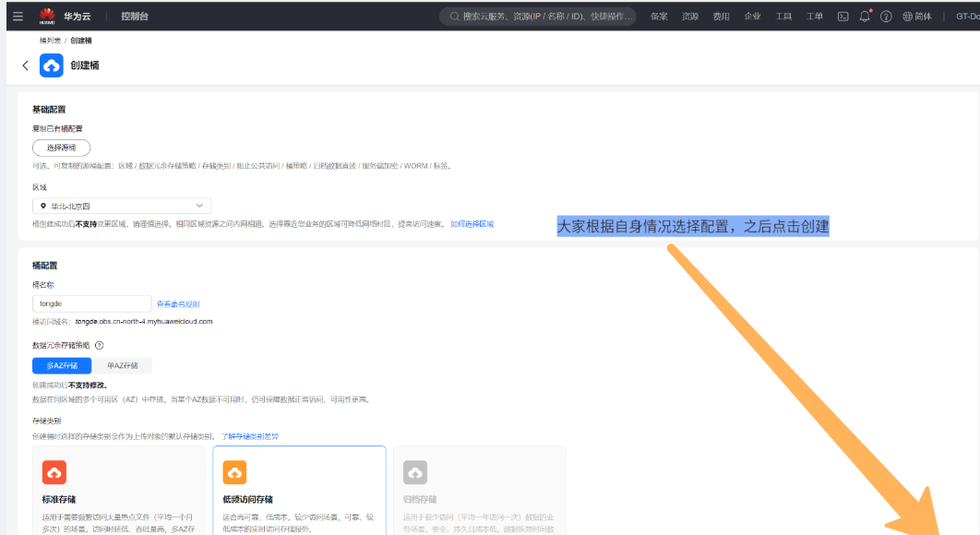Click the 选择源桶 button
The height and width of the screenshot is (535, 980).
[x=62, y=148]
